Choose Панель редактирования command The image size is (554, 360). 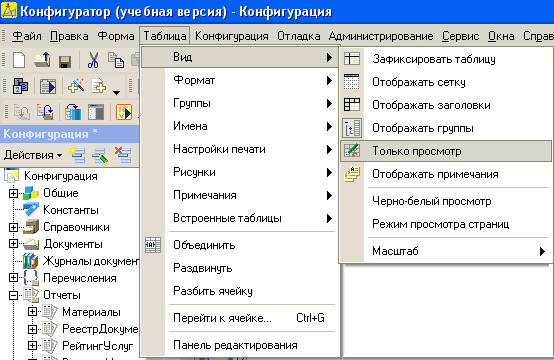240,345
